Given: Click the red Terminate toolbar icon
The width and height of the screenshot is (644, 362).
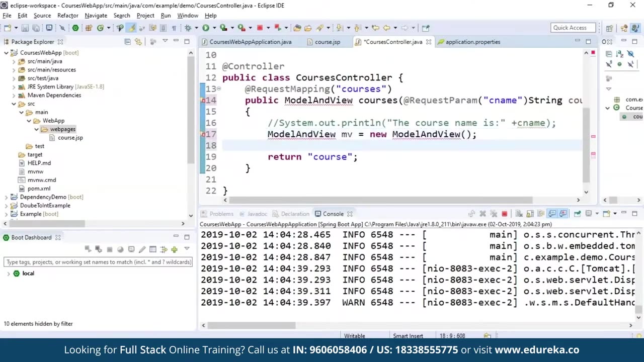Looking at the screenshot, I should (260, 28).
